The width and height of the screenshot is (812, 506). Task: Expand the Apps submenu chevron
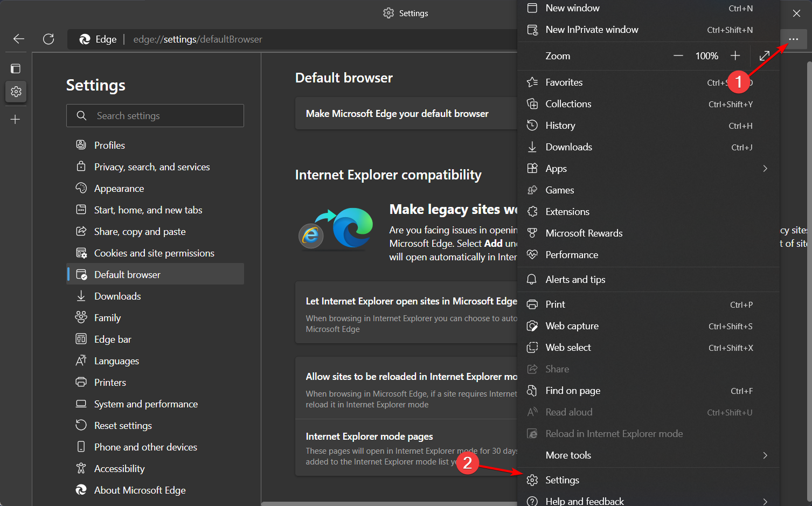[x=765, y=168]
